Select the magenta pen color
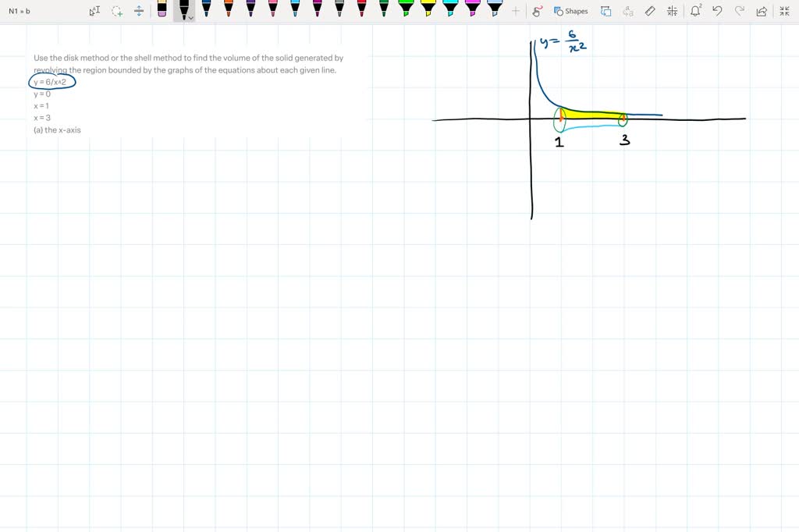The image size is (799, 532). click(x=317, y=10)
